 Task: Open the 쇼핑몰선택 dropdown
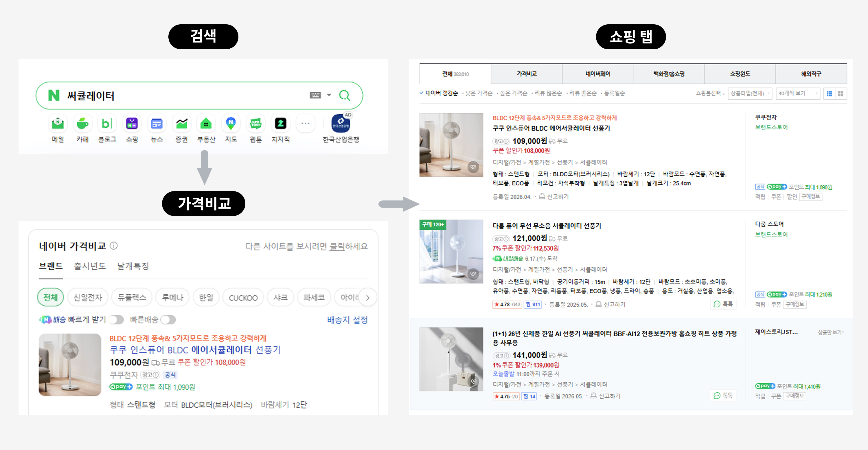point(710,94)
